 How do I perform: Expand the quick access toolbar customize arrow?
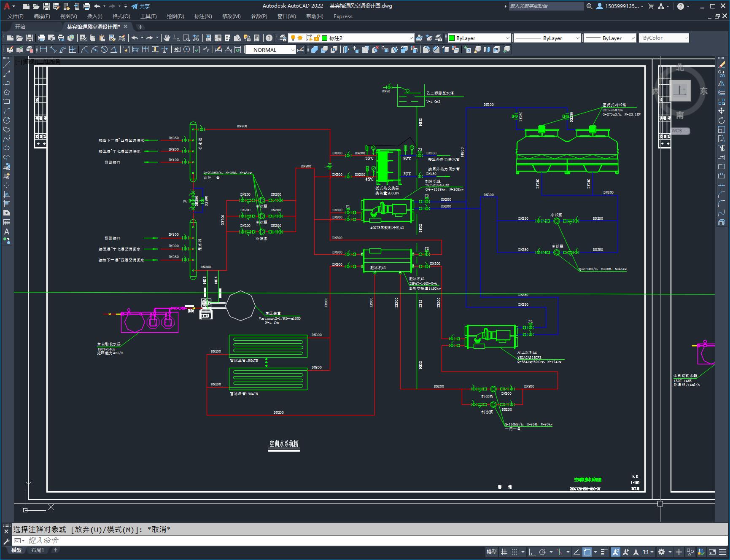pyautogui.click(x=126, y=6)
